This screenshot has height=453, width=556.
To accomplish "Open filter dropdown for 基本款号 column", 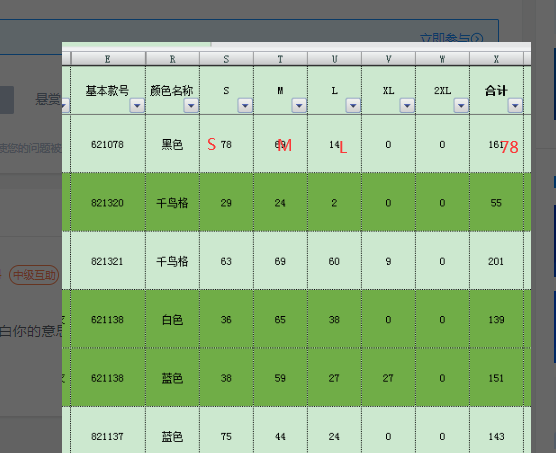I will 137,105.
